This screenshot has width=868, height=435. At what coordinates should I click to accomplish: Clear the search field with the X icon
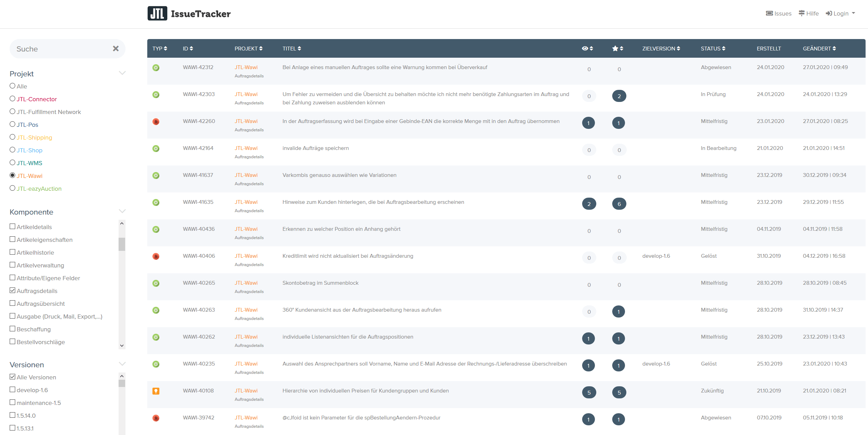point(116,49)
